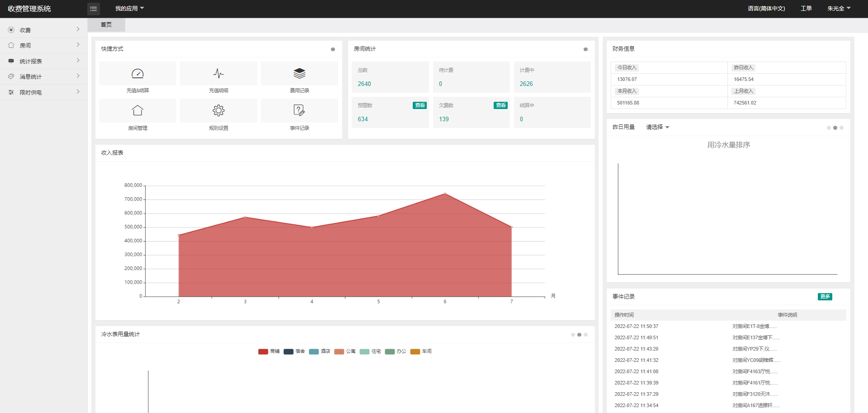868x413 pixels.
Task: Toggle 商铺 red legend series
Action: [x=263, y=351]
